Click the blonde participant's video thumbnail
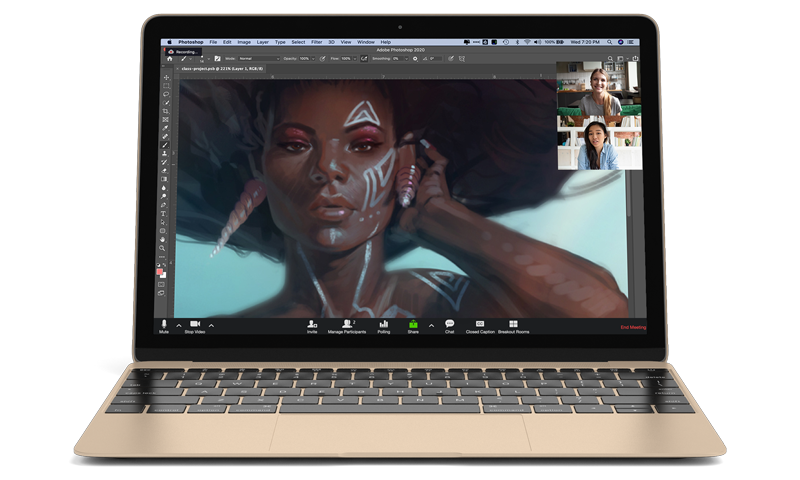The height and width of the screenshot is (480, 800). coord(599,89)
